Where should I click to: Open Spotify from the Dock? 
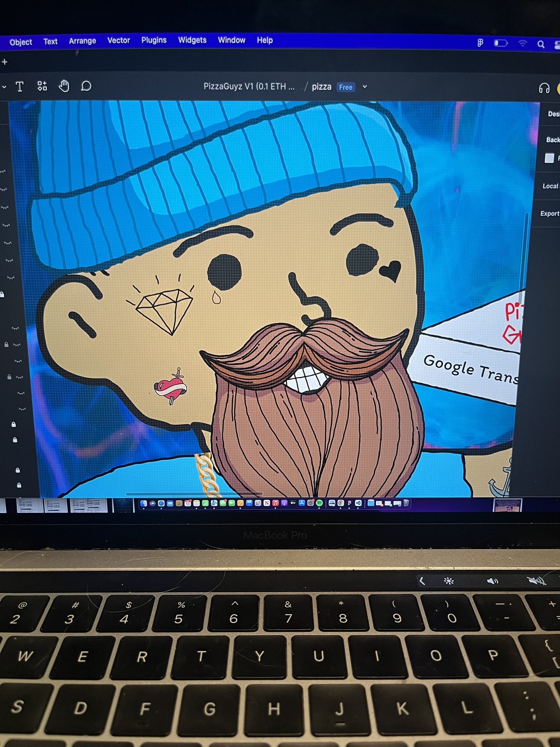tap(319, 503)
